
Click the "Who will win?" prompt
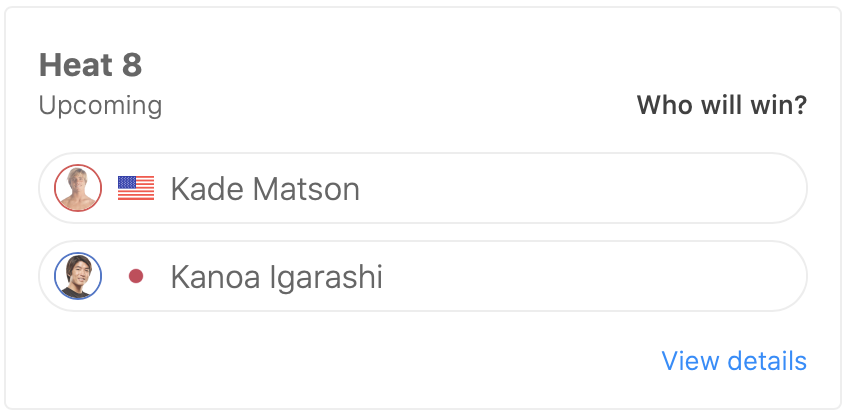pos(722,105)
